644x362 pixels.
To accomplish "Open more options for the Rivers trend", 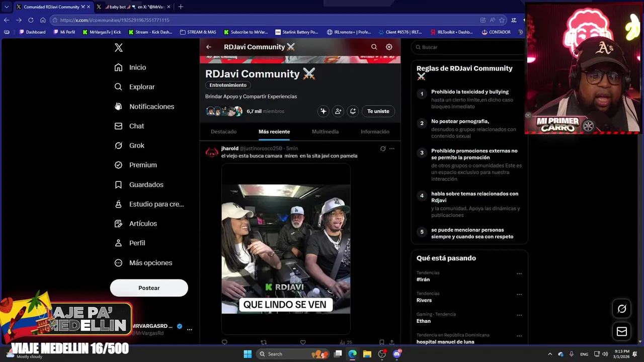I will click(519, 295).
